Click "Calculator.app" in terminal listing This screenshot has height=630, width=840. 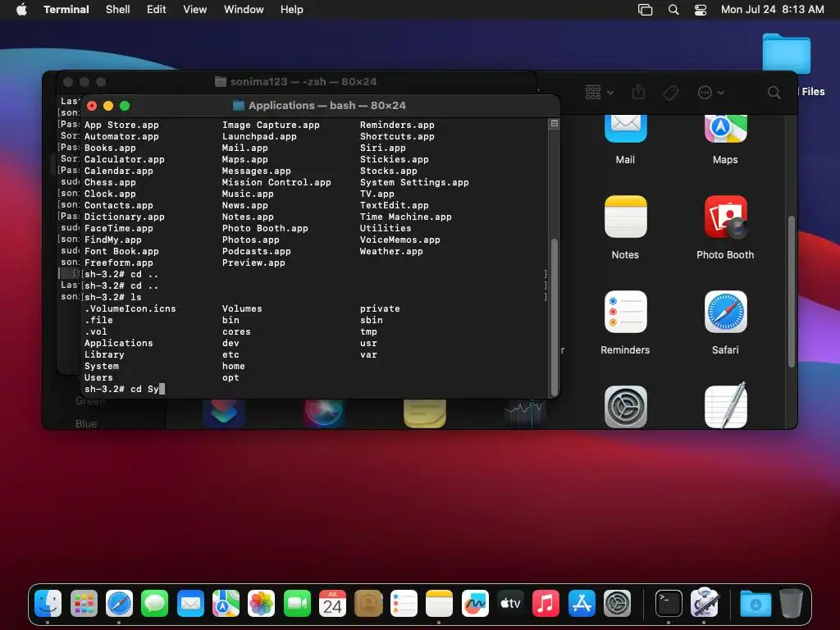125,159
